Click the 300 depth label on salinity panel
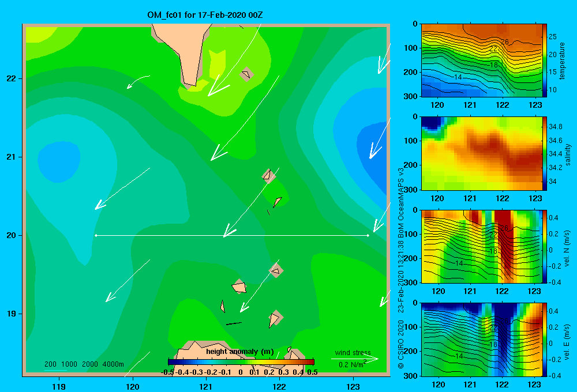577x392 pixels. click(x=412, y=190)
